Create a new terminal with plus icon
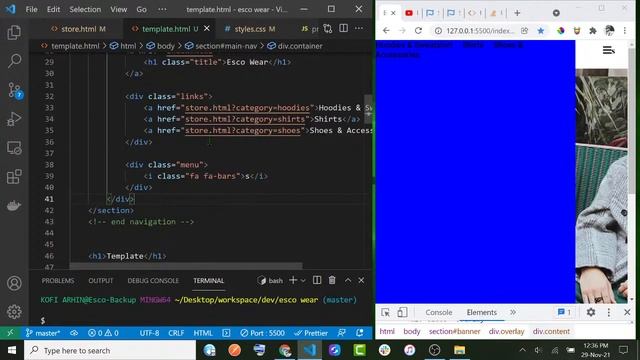The image size is (640, 360). (293, 280)
